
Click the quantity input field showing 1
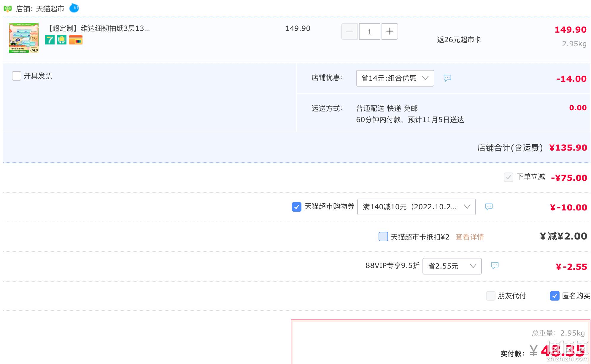coord(370,31)
